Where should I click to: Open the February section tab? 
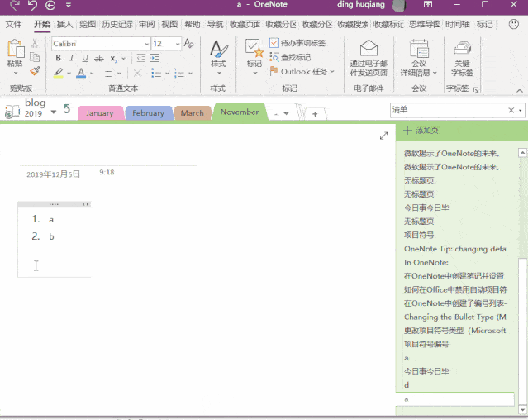[x=148, y=113]
